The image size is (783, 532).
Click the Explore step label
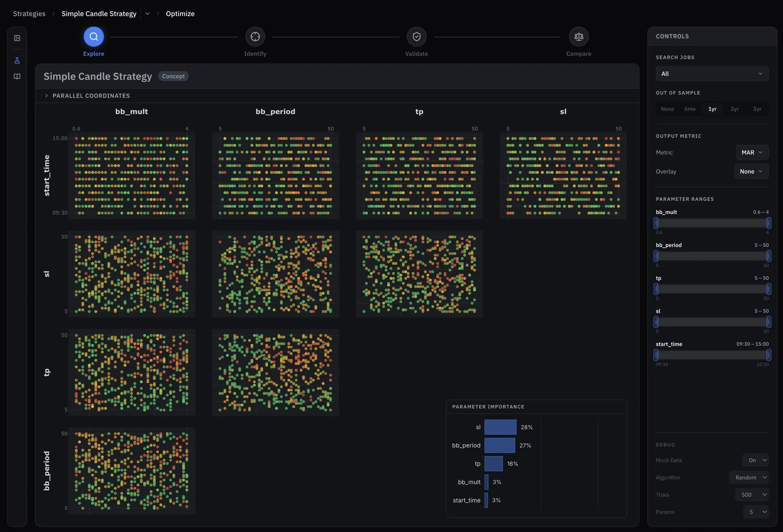pyautogui.click(x=94, y=54)
